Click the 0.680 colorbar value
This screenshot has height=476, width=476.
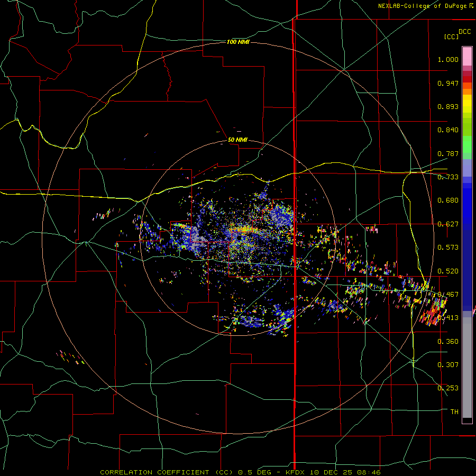click(448, 200)
